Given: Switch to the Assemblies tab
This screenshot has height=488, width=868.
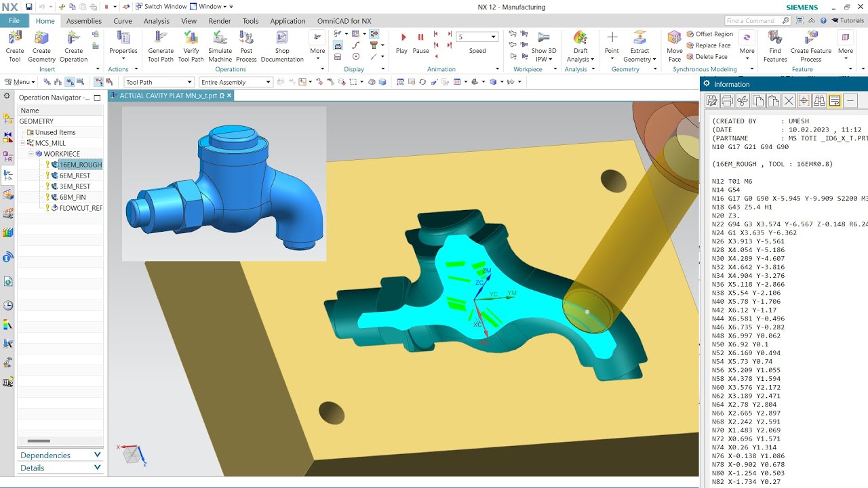Looking at the screenshot, I should click(84, 21).
